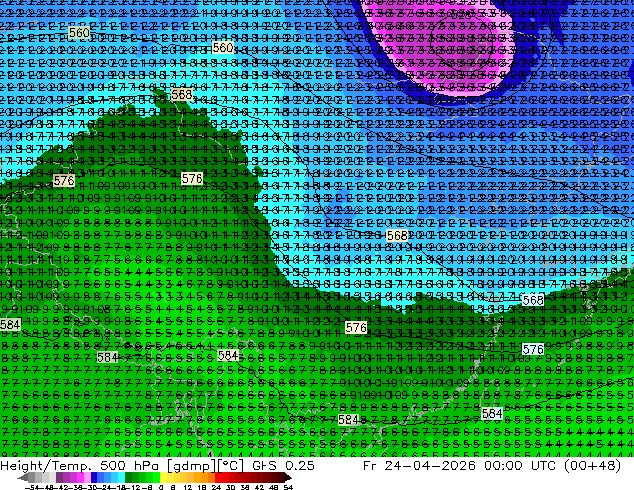
Task: Click the "24-04-2026" date text
Action: (x=430, y=466)
